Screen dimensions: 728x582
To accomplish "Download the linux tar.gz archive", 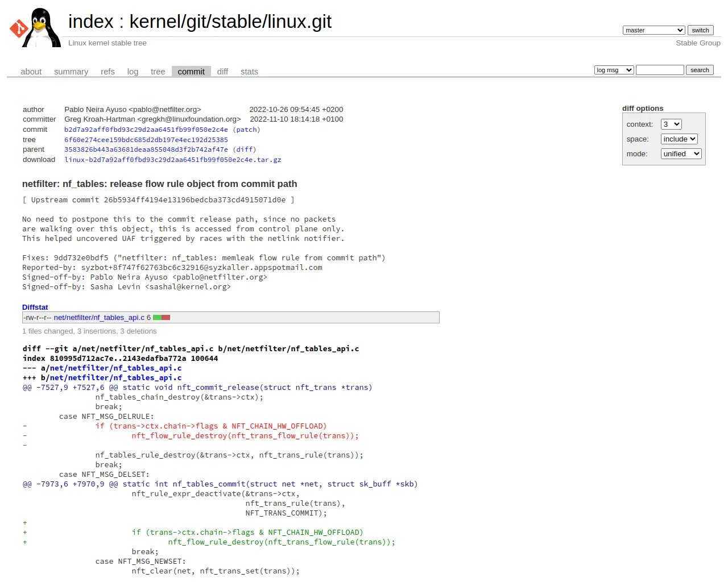I will click(173, 160).
